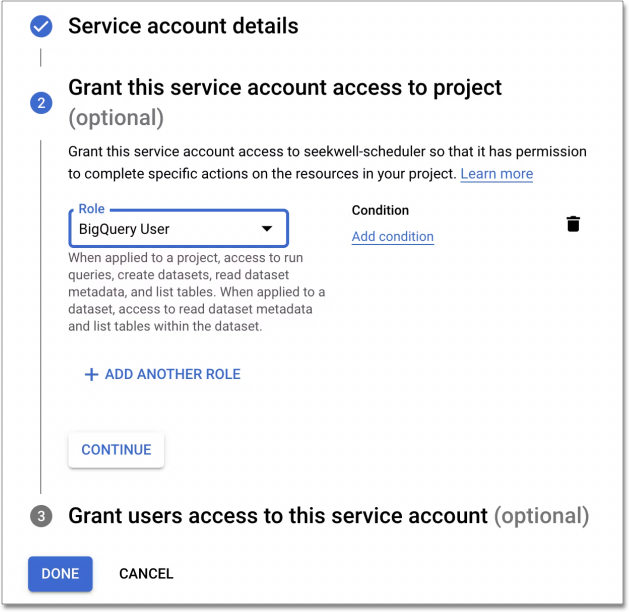Open the Role dropdown arrow

267,229
